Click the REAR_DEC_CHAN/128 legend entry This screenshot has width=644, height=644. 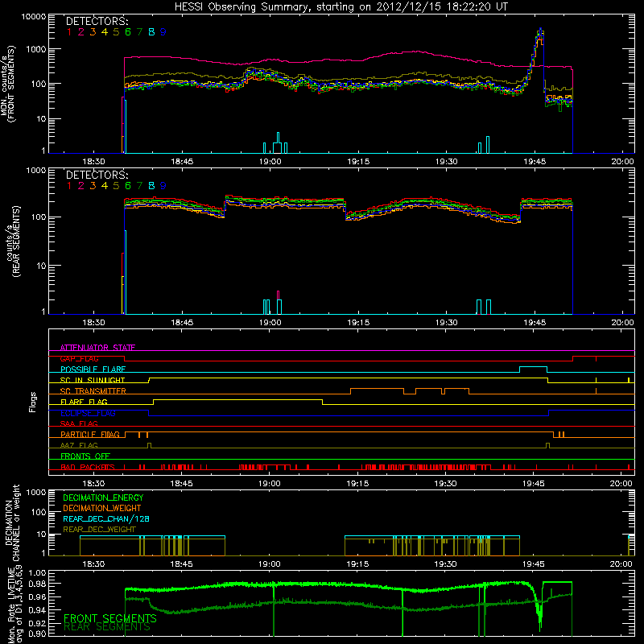(106, 518)
